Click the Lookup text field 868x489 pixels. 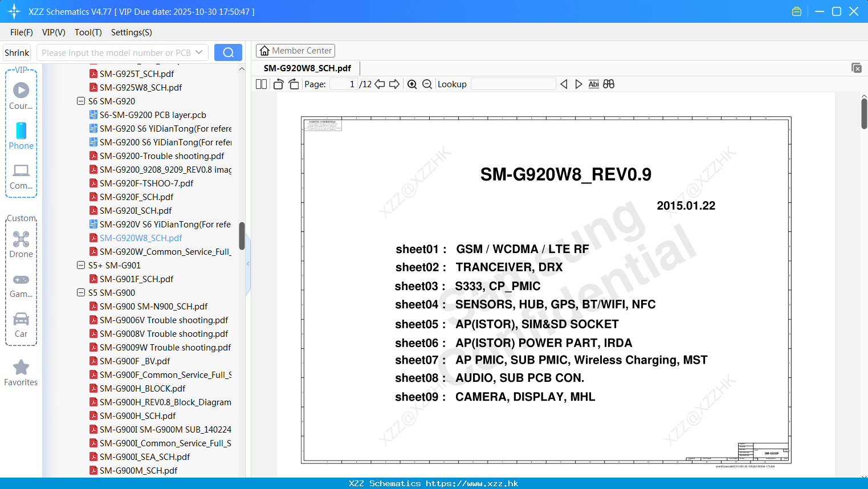pyautogui.click(x=513, y=84)
